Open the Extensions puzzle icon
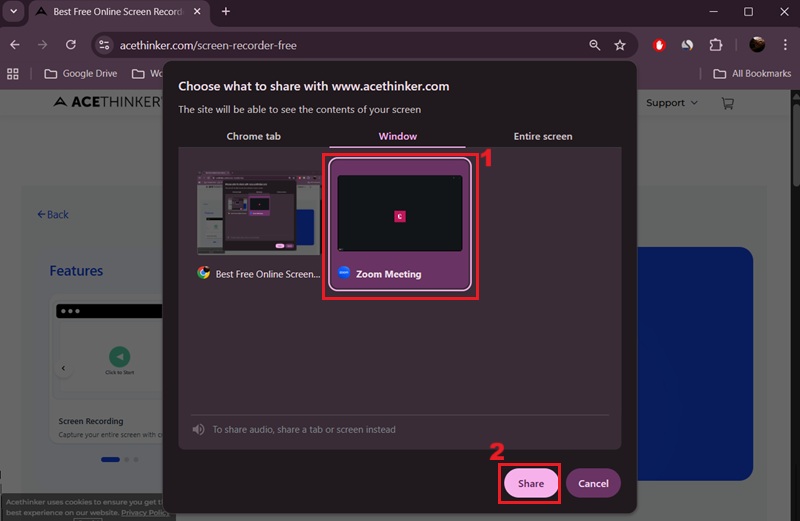This screenshot has height=521, width=800. tap(716, 45)
